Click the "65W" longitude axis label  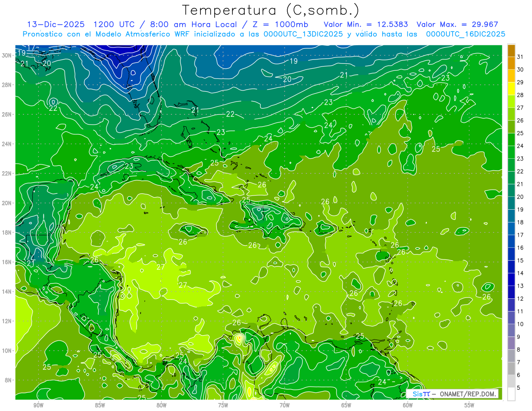pyautogui.click(x=346, y=405)
